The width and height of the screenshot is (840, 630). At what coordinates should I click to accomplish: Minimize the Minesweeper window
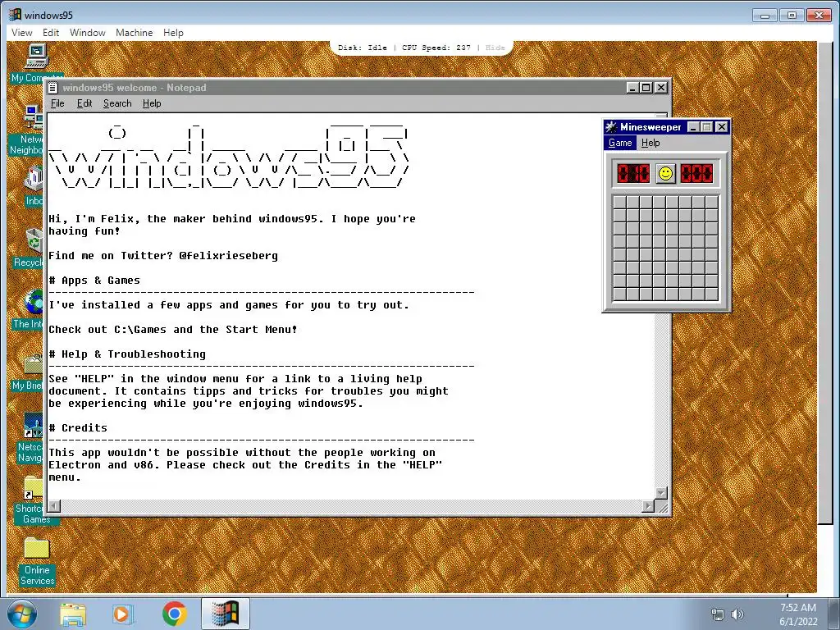point(693,127)
